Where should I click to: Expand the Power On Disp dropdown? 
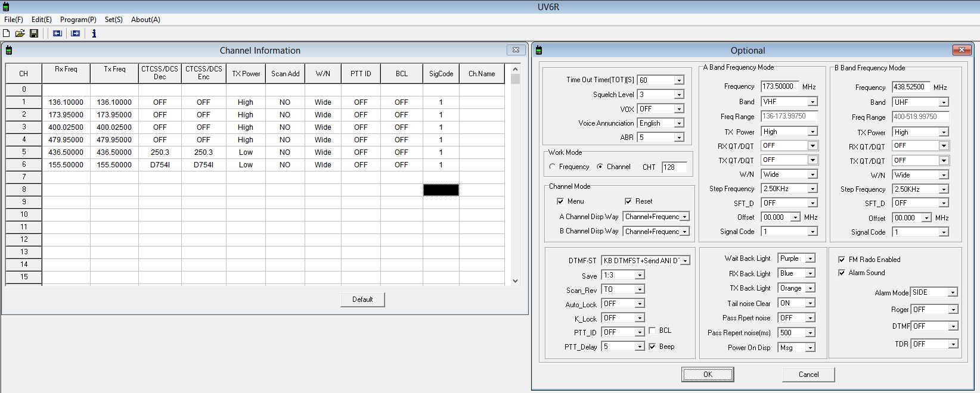810,348
